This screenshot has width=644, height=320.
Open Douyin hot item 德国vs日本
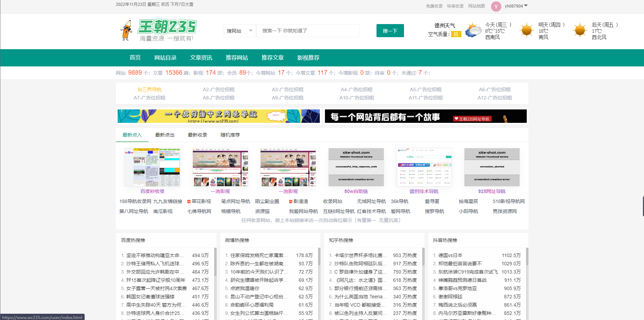450,255
